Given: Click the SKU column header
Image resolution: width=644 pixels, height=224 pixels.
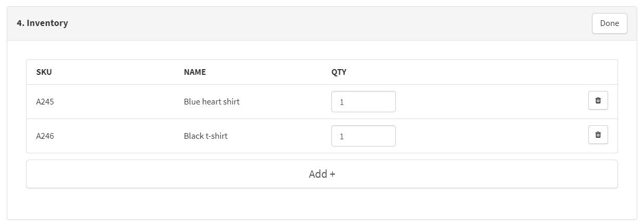Looking at the screenshot, I should tap(44, 72).
